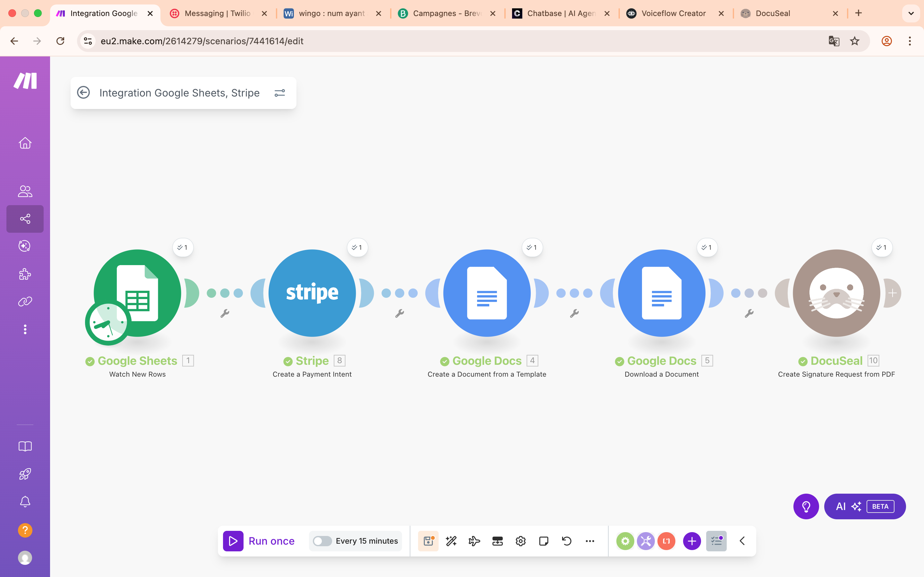Open the purple Tools wrench icon
Image resolution: width=924 pixels, height=577 pixels.
(646, 541)
